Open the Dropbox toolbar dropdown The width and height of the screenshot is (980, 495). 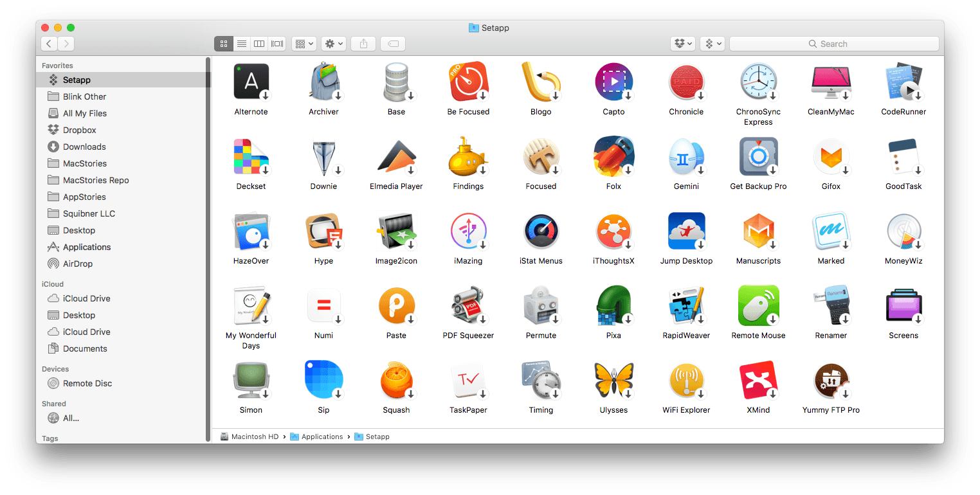[683, 43]
